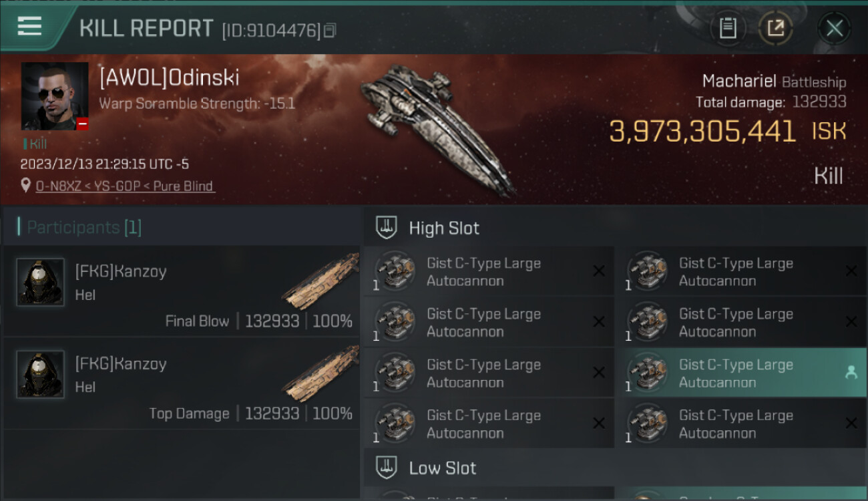Image resolution: width=868 pixels, height=501 pixels.
Task: Click X on first left autocannon
Action: click(x=599, y=271)
